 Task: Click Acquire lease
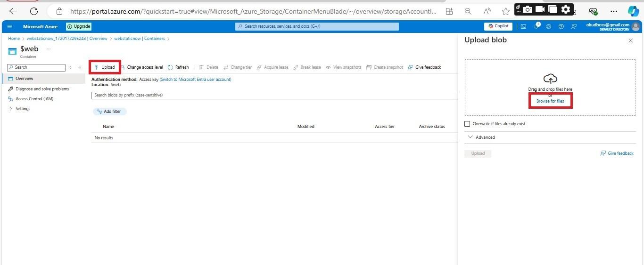tap(272, 67)
